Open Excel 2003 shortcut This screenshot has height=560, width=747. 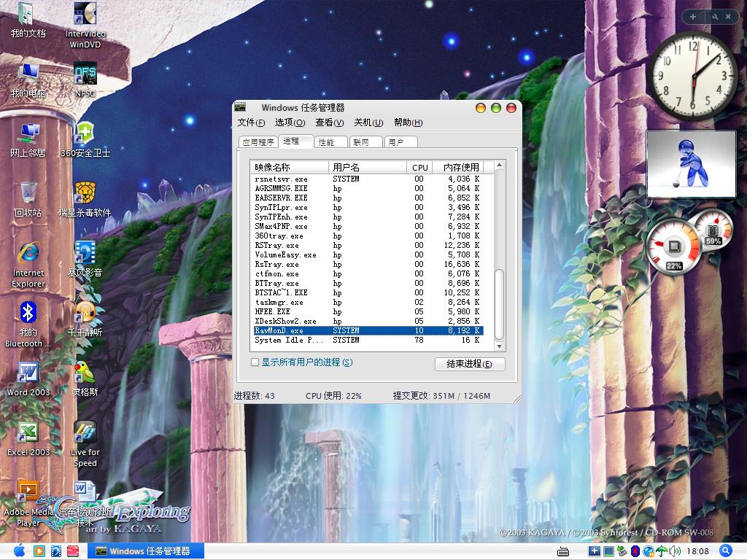(28, 439)
